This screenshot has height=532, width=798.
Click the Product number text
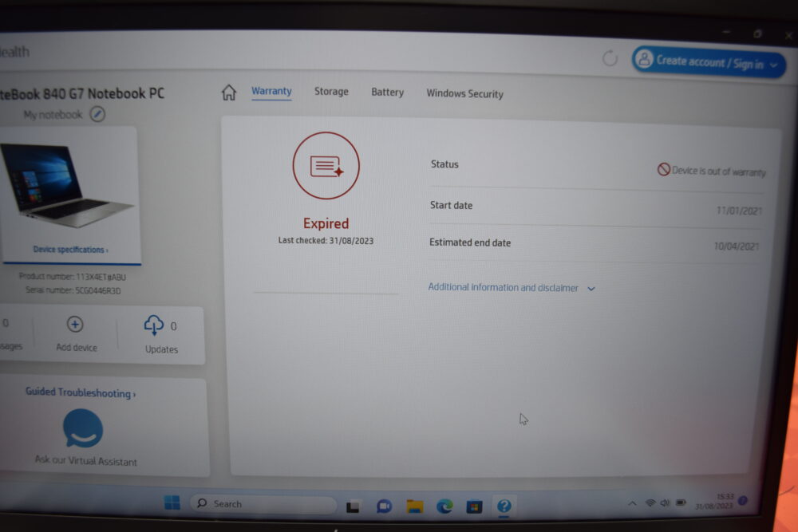coord(73,277)
